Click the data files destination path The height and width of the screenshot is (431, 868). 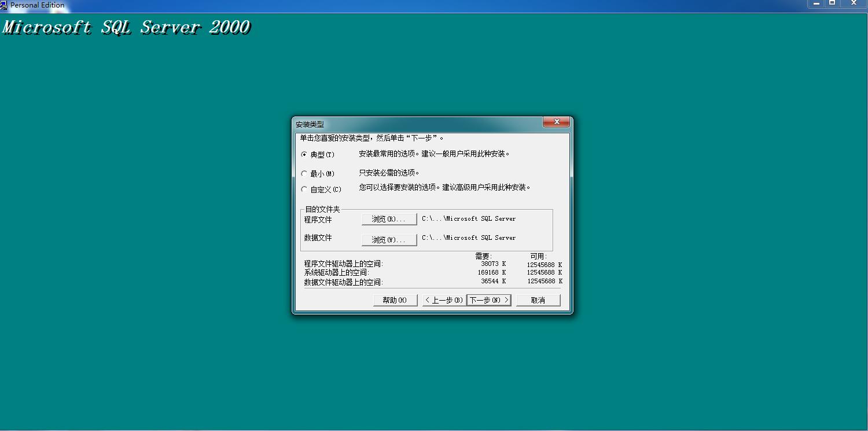[469, 238]
